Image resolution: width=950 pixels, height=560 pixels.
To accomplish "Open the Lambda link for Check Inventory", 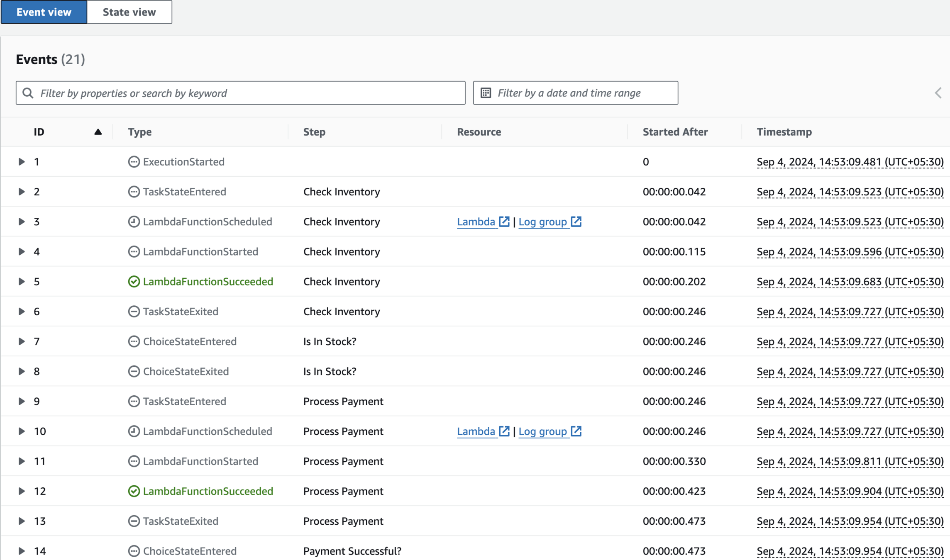I will pyautogui.click(x=476, y=222).
